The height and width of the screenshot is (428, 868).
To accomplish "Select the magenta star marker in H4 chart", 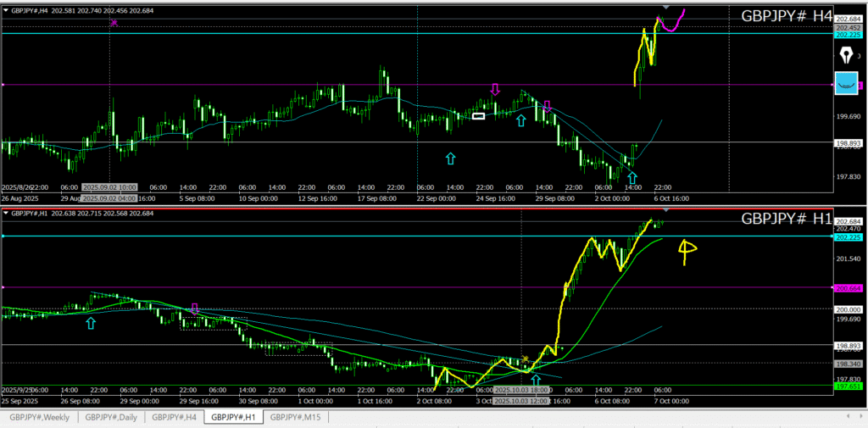I will click(114, 23).
